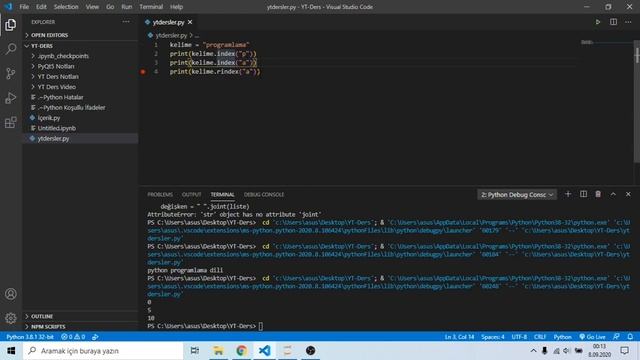Select terminal instance Python Debug Console dropdown
640x360 pixels.
click(x=517, y=195)
